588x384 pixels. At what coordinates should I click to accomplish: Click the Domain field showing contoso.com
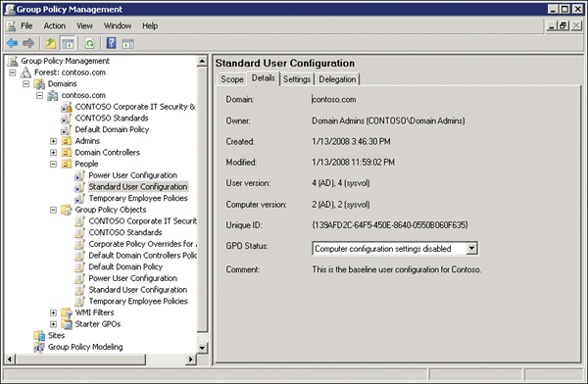click(334, 99)
